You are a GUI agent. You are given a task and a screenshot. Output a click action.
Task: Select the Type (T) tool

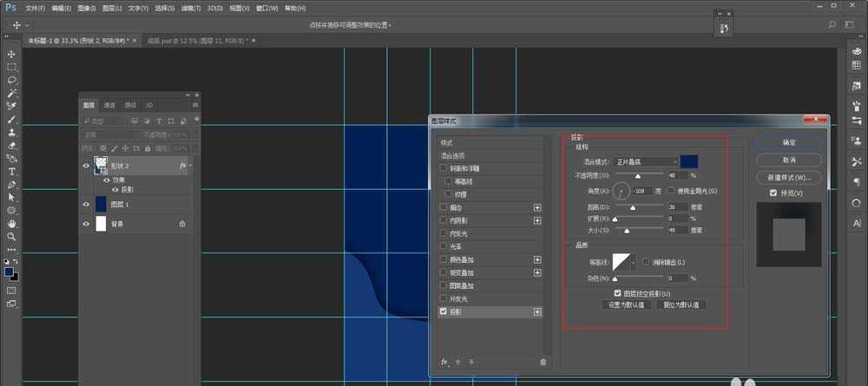coord(12,172)
